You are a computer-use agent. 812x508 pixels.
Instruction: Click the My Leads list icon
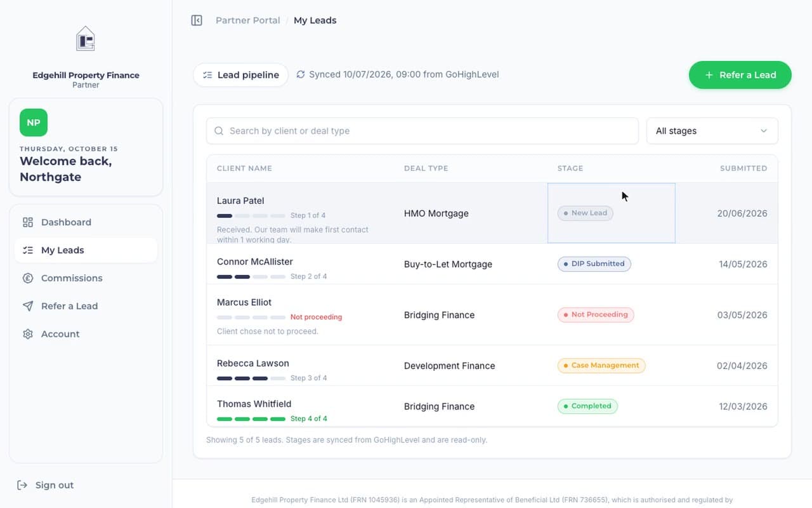coord(28,250)
